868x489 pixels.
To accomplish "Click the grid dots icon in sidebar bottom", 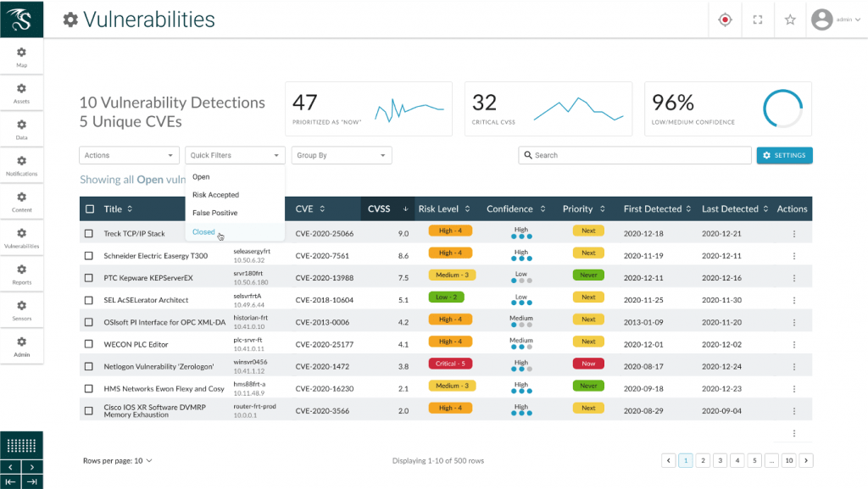I will tap(21, 445).
